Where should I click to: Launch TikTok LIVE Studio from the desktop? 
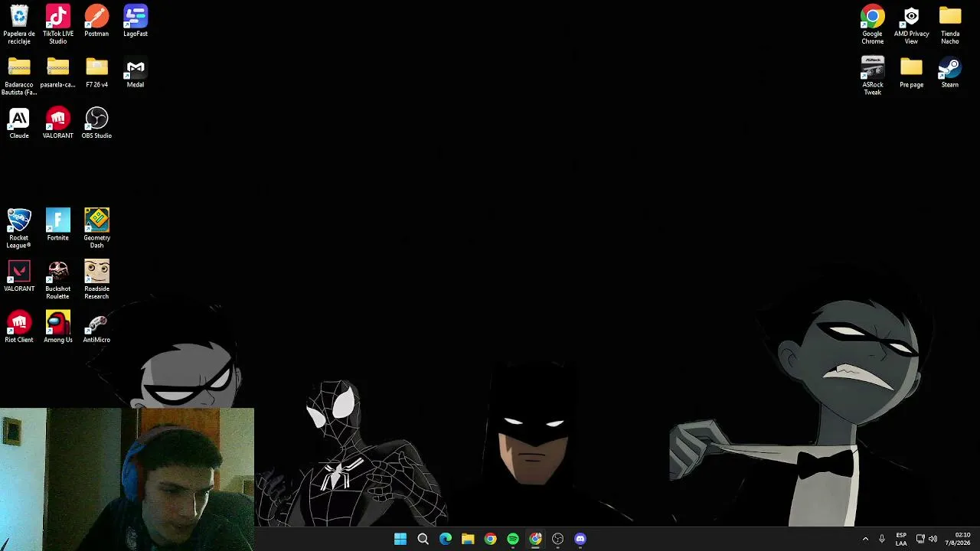[x=58, y=24]
